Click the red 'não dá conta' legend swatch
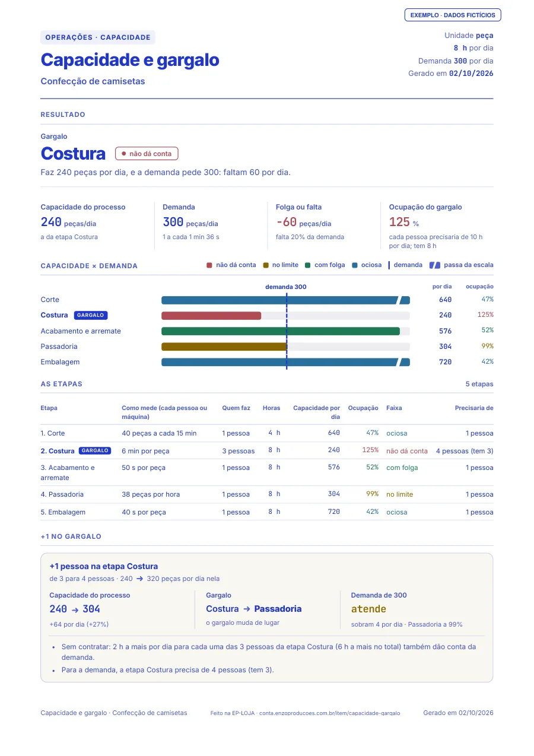The width and height of the screenshot is (534, 756). point(209,265)
